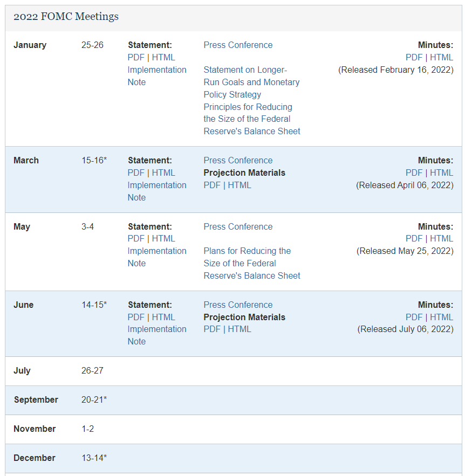Click the September date 20-21*

[x=94, y=399]
